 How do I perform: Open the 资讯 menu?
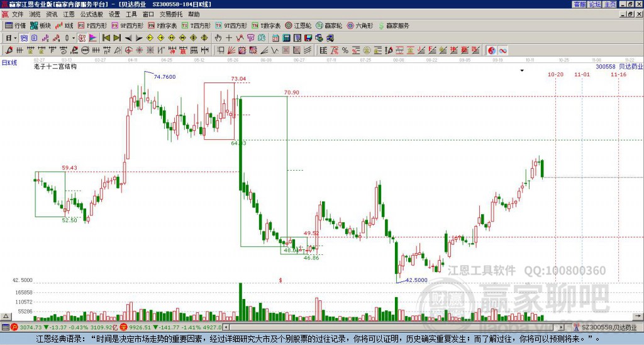52,14
